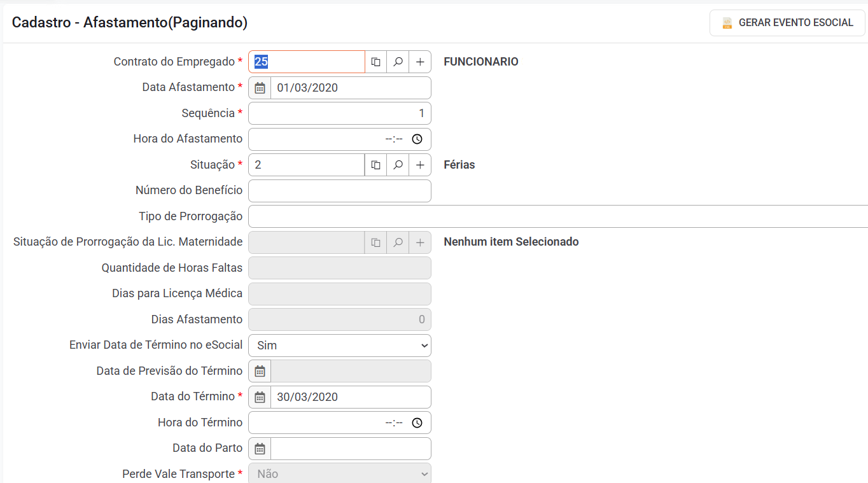Image resolution: width=868 pixels, height=483 pixels.
Task: Focus the Contrato do Empregado input
Action: tap(307, 62)
